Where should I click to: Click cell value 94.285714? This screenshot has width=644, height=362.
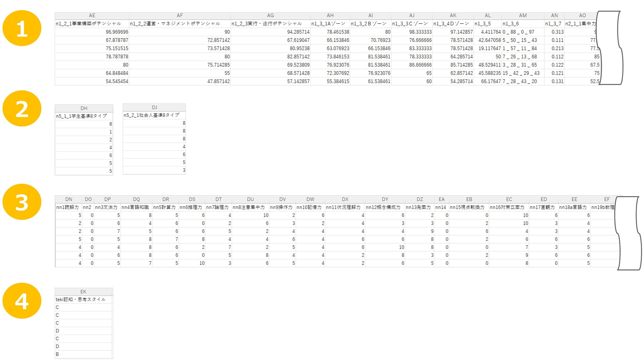click(271, 32)
